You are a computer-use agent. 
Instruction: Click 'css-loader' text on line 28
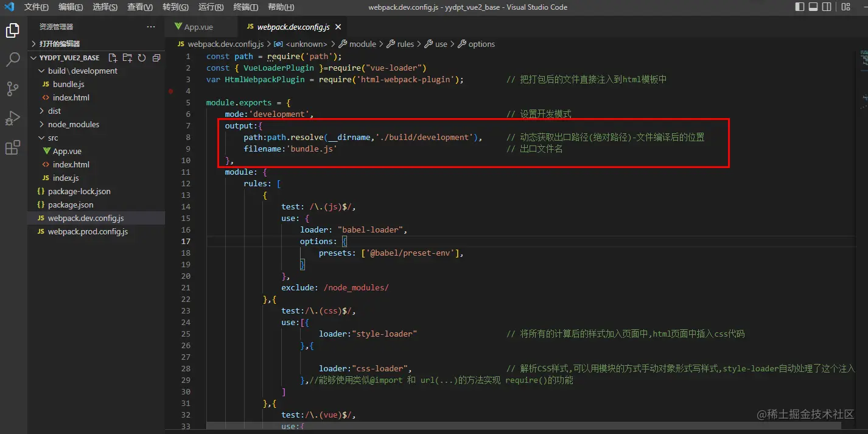(x=380, y=368)
